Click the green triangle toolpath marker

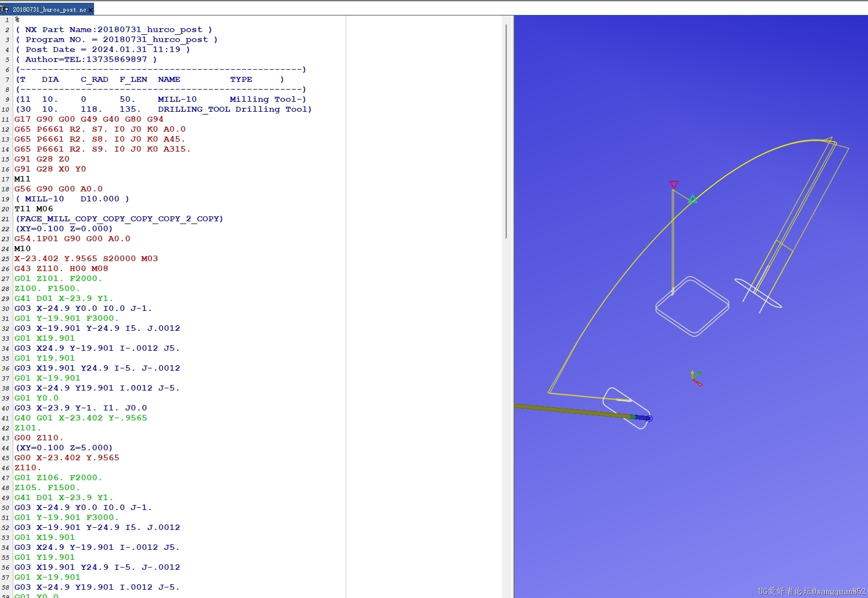[693, 199]
